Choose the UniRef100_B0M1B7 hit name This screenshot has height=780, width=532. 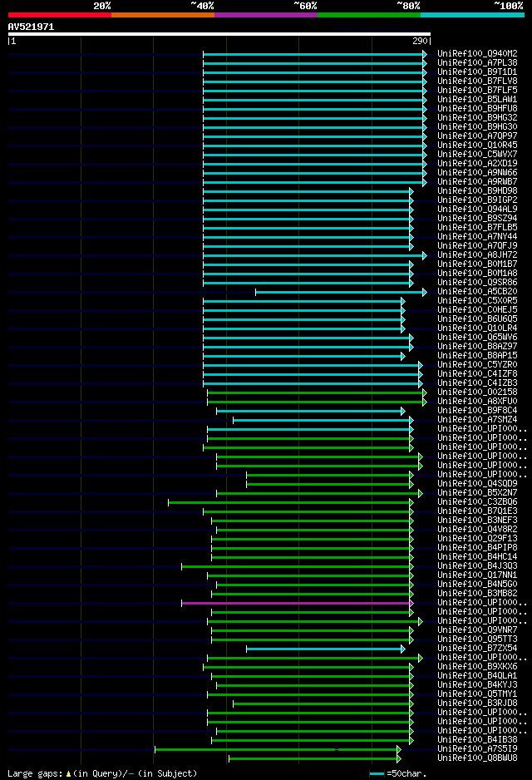(477, 264)
